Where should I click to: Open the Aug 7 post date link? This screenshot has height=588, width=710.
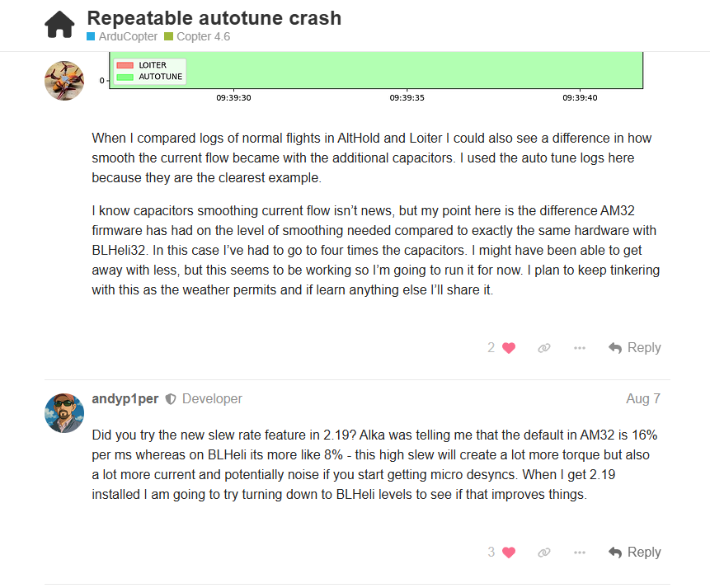[643, 399]
